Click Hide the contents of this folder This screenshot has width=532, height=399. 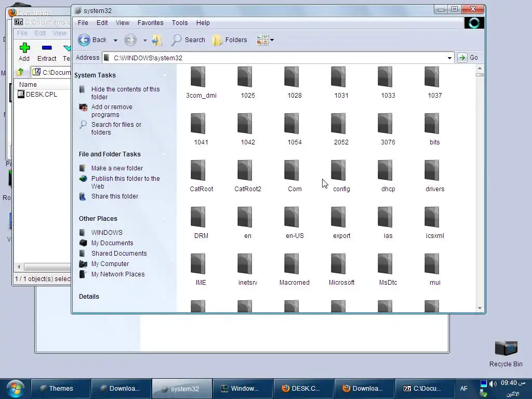(125, 93)
